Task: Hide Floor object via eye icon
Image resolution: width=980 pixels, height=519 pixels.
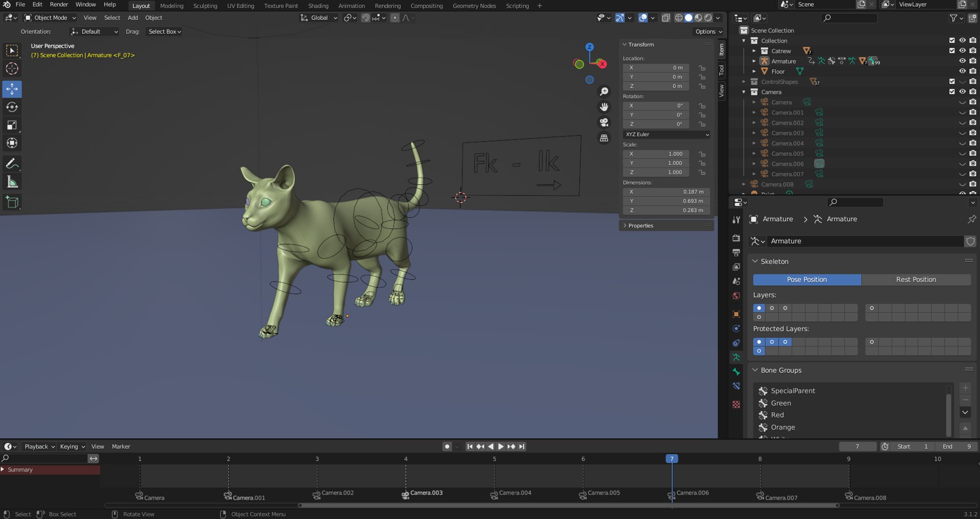Action: pos(962,71)
